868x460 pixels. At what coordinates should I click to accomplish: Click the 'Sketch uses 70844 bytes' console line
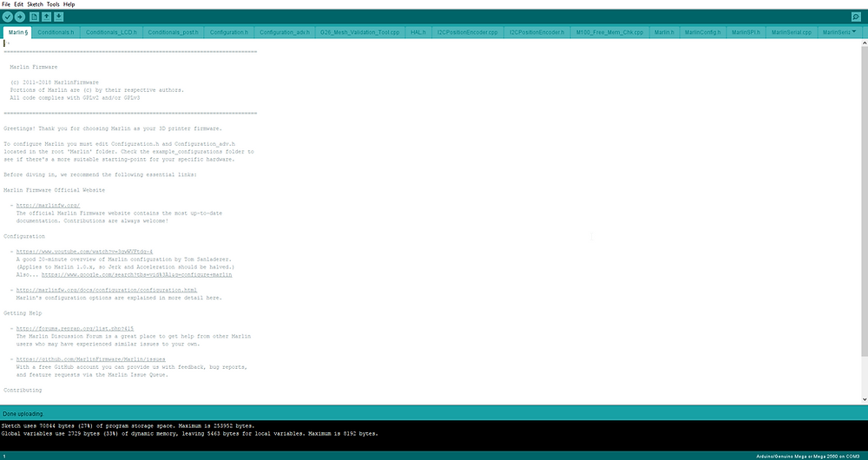(128, 425)
